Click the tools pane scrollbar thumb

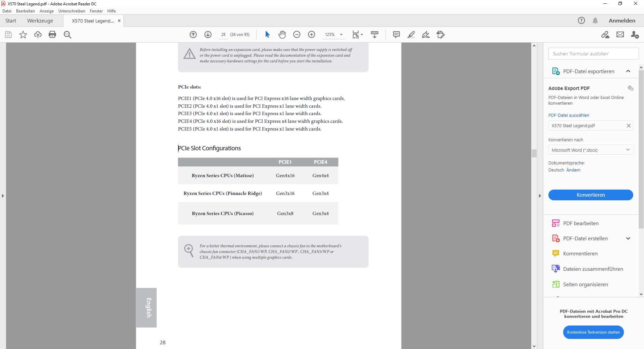point(641,149)
